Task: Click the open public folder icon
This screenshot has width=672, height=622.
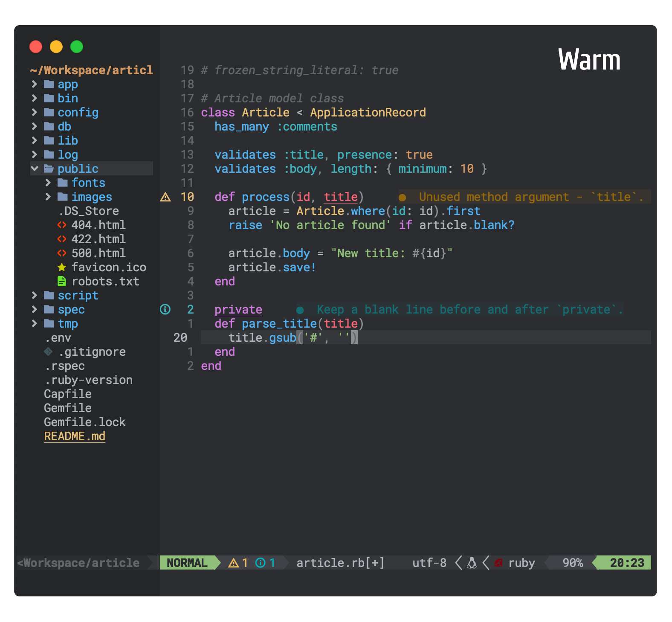Action: (x=49, y=169)
